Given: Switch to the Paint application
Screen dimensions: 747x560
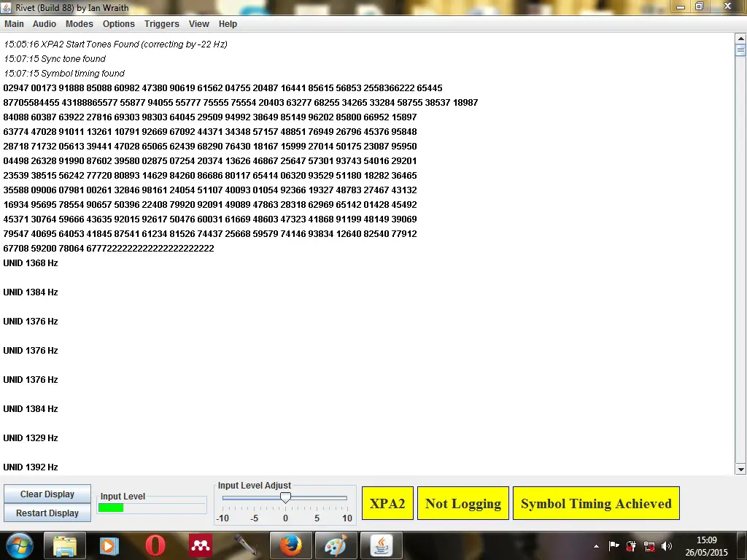Looking at the screenshot, I should click(336, 545).
